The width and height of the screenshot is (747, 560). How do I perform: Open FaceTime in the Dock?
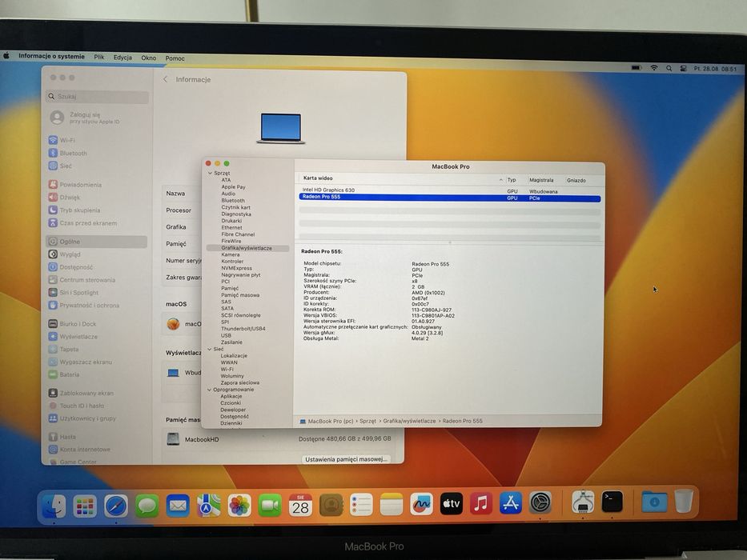click(x=270, y=506)
